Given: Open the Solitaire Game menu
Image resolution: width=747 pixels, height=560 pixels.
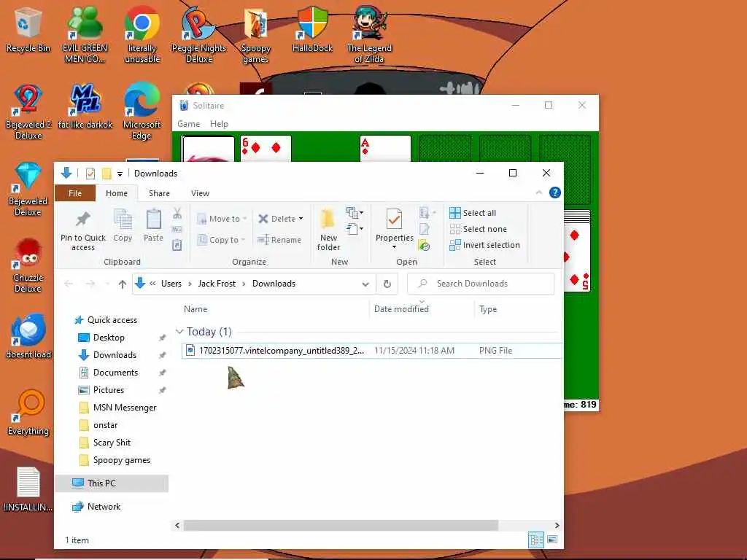Looking at the screenshot, I should [189, 124].
